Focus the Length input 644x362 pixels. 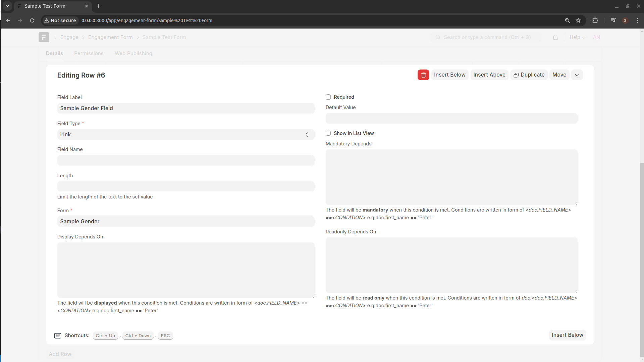click(x=186, y=187)
